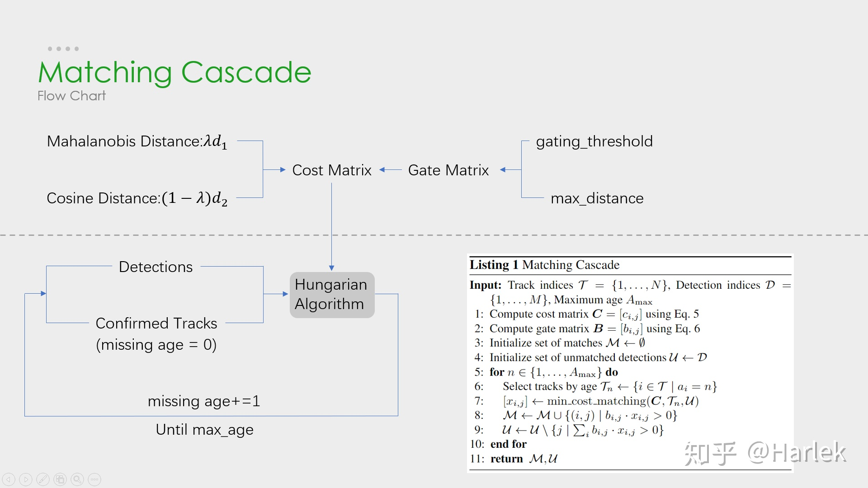Go to the previous slide arrow
This screenshot has width=868, height=488.
(x=9, y=479)
